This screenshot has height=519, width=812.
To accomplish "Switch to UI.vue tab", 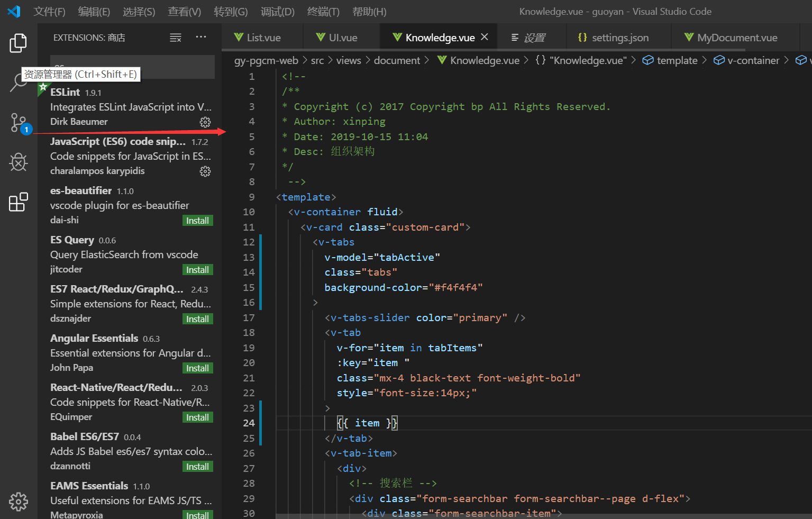I will click(342, 38).
